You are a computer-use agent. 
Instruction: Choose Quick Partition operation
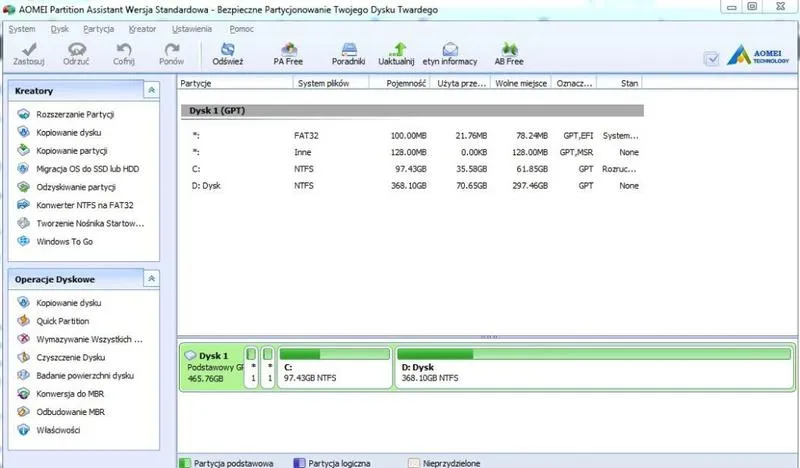(62, 321)
